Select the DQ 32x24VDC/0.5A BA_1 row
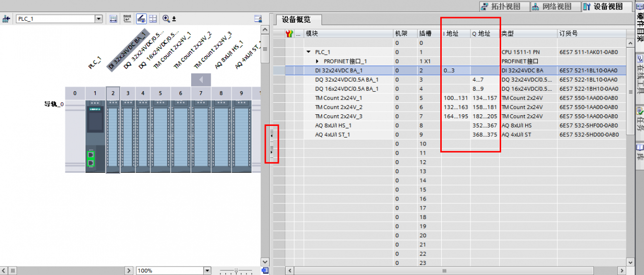This screenshot has width=644, height=275. [450, 80]
